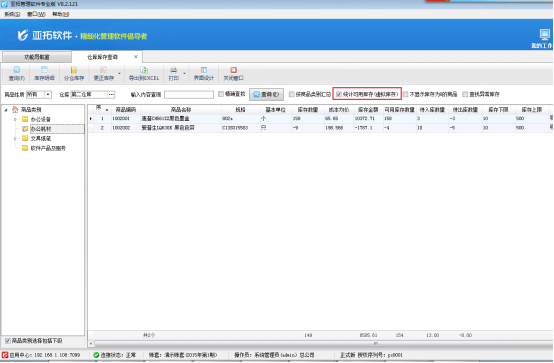The height and width of the screenshot is (363, 554).
Task: Click the 仓库 field's ellipsis button
Action: pos(111,95)
